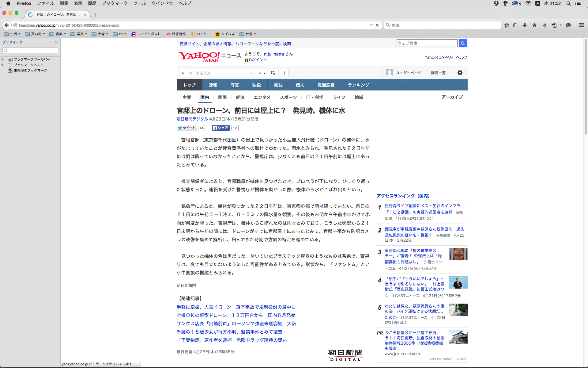The height and width of the screenshot is (368, 588).
Task: Open Yahoo news settings gear icon
Action: pyautogui.click(x=460, y=73)
